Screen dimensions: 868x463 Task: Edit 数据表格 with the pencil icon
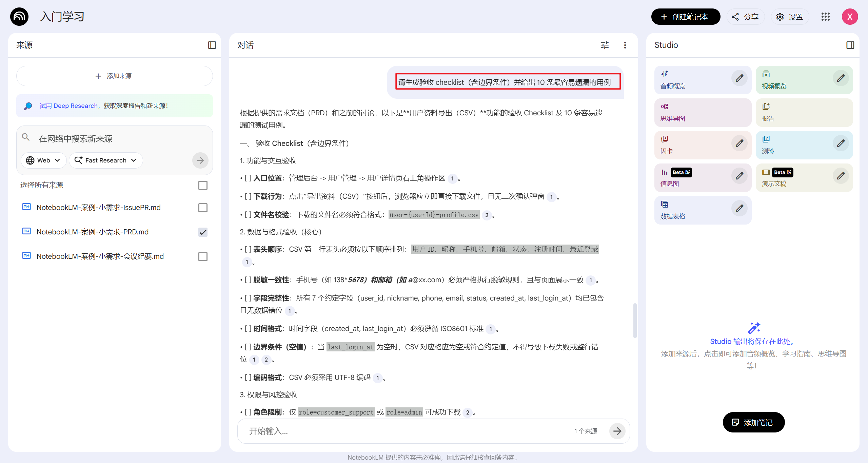pos(739,208)
